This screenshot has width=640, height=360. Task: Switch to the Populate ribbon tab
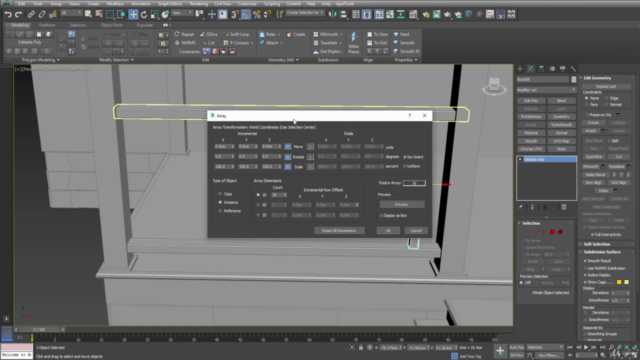144,25
